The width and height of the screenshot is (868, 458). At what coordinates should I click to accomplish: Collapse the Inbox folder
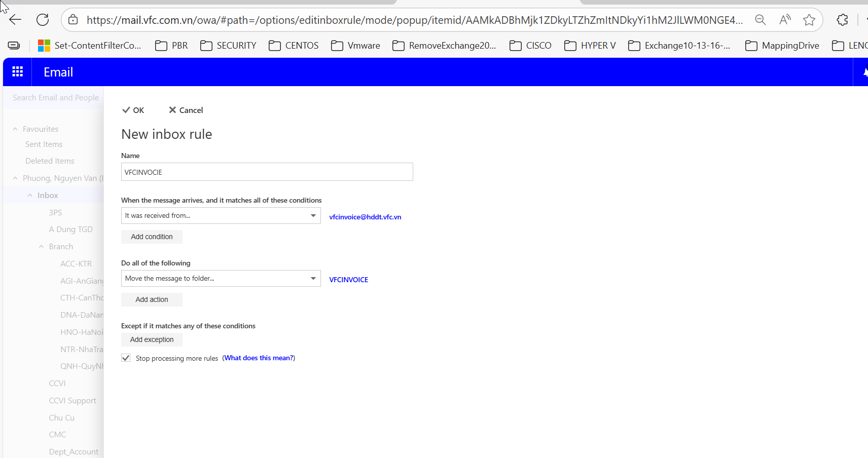point(30,196)
